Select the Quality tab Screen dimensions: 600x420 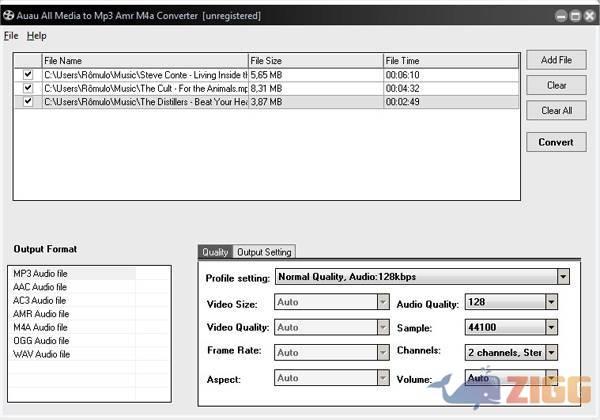click(x=215, y=252)
